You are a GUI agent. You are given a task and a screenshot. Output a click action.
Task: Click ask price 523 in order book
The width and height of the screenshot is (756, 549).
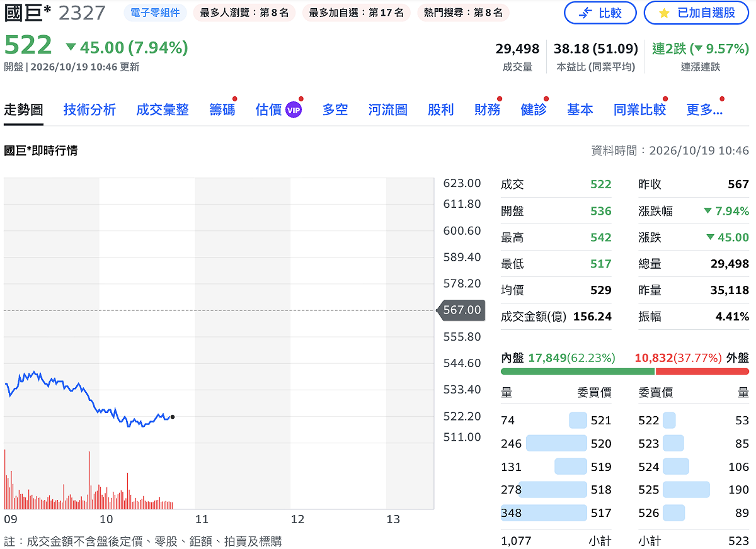(x=649, y=444)
